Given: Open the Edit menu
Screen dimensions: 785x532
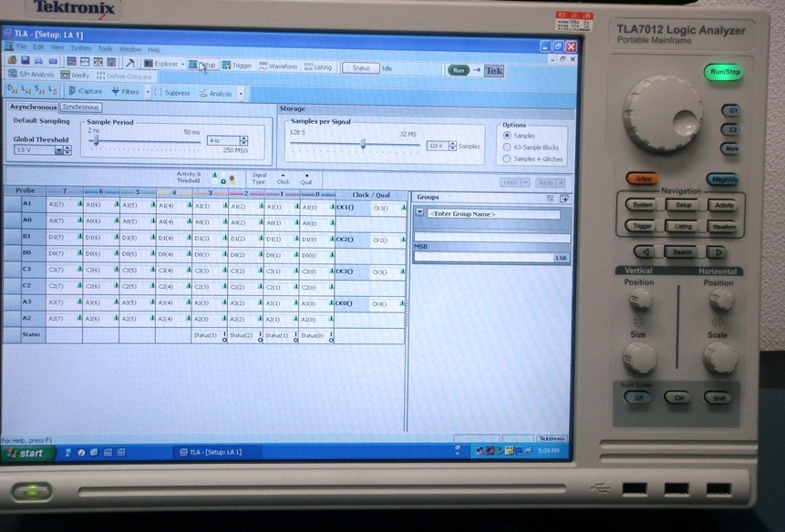Looking at the screenshot, I should point(38,47).
